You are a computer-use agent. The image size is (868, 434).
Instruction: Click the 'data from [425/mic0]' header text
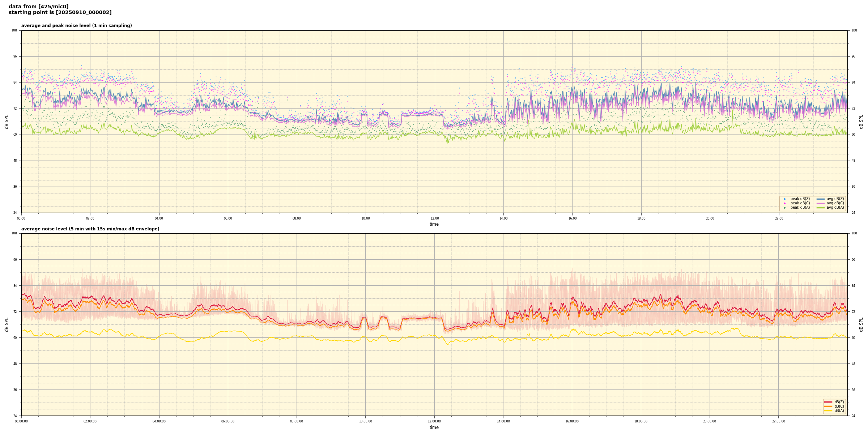click(x=38, y=7)
